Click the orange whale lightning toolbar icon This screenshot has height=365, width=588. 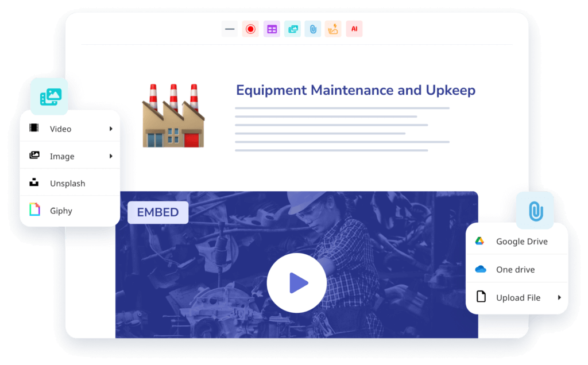(333, 29)
